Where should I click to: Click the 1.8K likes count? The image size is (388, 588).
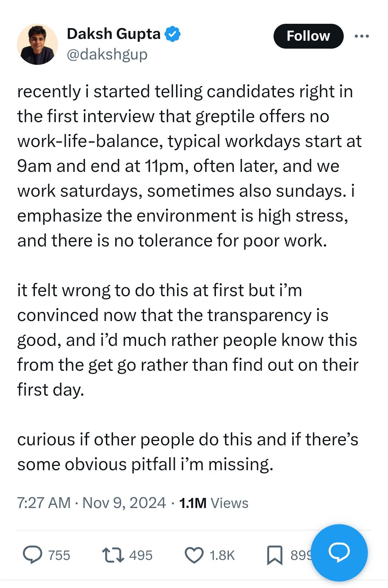click(x=222, y=555)
